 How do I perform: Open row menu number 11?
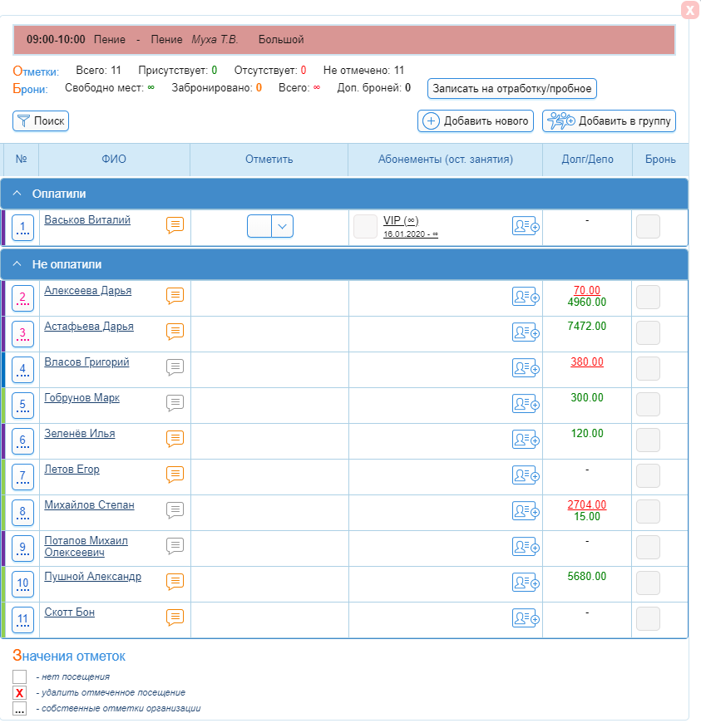[x=22, y=620]
